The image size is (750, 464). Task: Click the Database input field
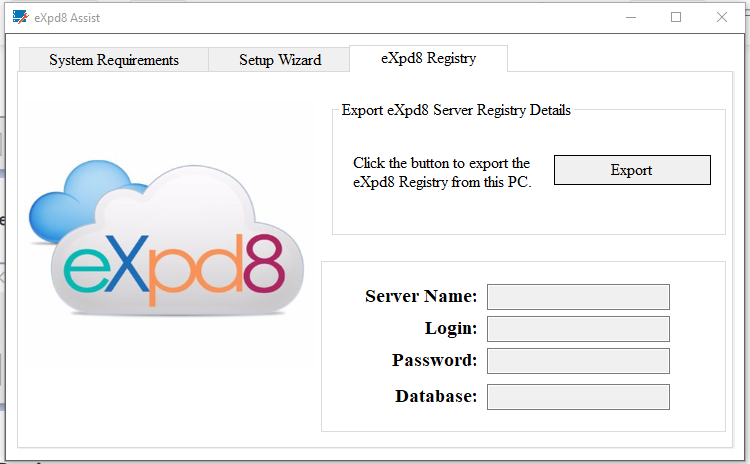578,397
